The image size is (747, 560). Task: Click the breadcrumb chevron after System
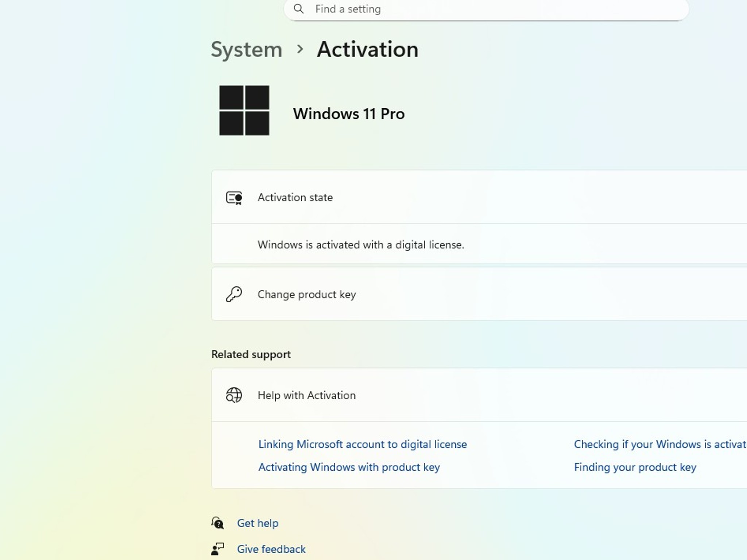[300, 49]
